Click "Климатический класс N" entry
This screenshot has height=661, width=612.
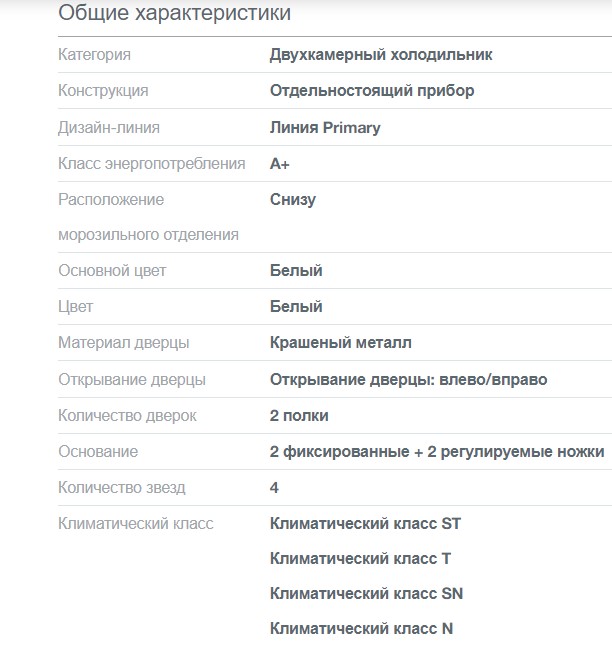(361, 628)
